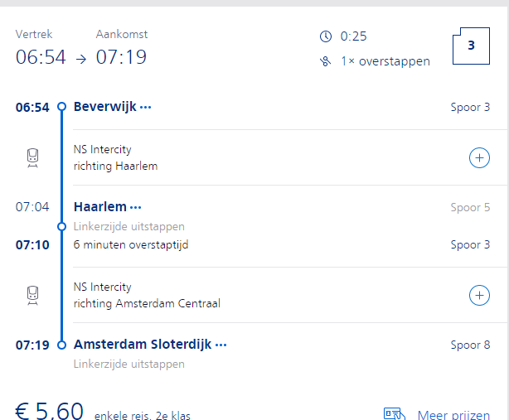Click the crowd forecast box showing 3
The height and width of the screenshot is (420, 509).
click(x=470, y=46)
